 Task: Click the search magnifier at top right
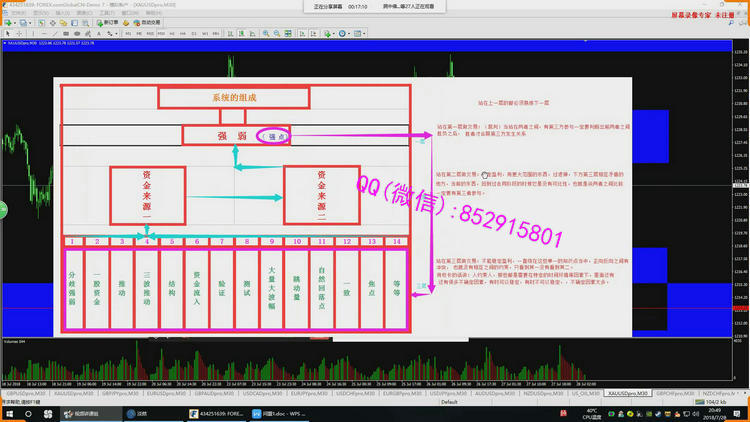731,22
